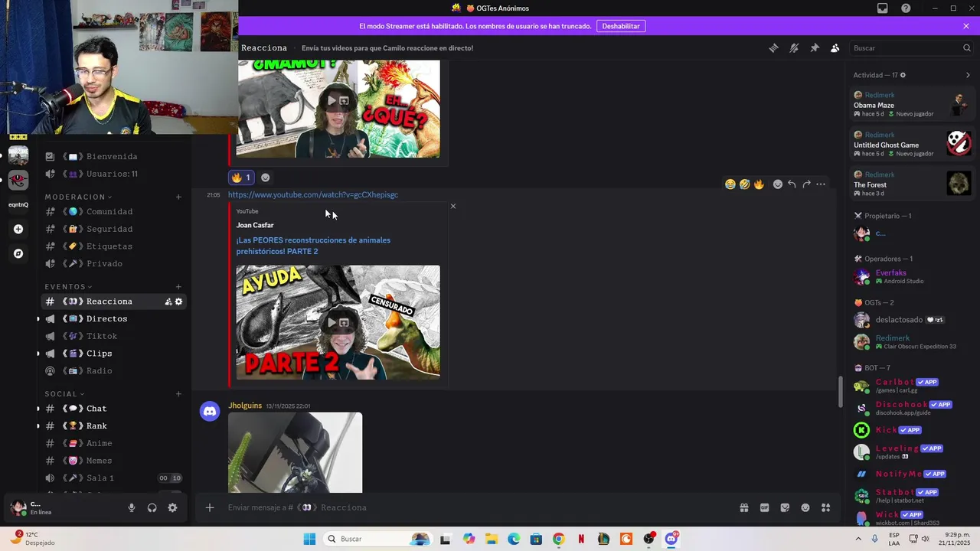
Task: Open the Directos announcement channel
Action: coord(113,318)
